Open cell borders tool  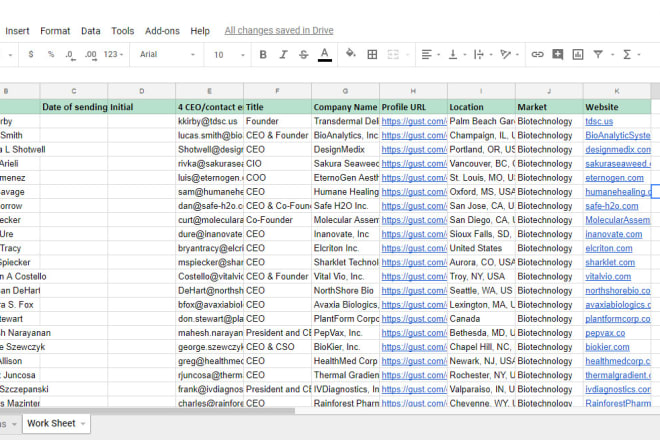pos(372,55)
